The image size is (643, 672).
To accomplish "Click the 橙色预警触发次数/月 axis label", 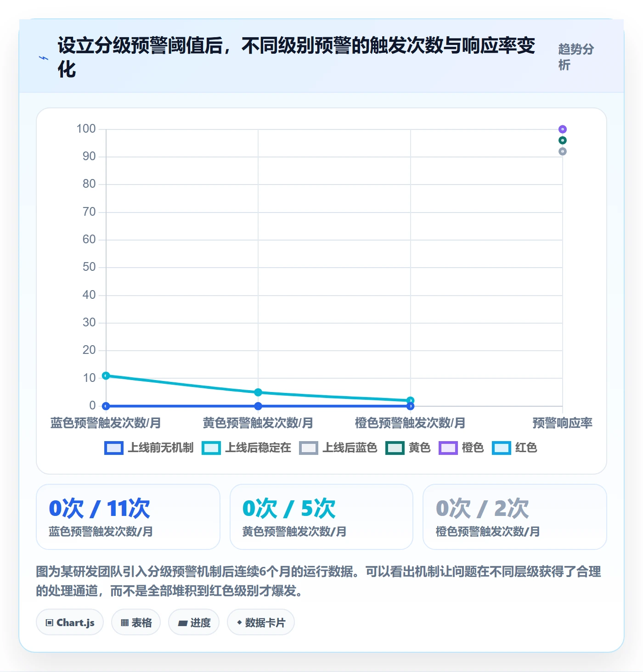I will [410, 423].
